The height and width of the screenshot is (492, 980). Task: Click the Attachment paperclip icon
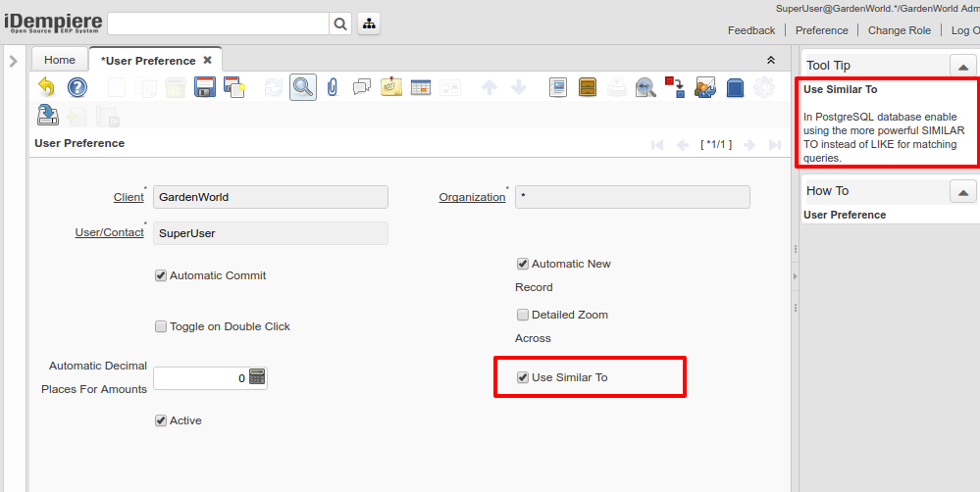(x=333, y=87)
